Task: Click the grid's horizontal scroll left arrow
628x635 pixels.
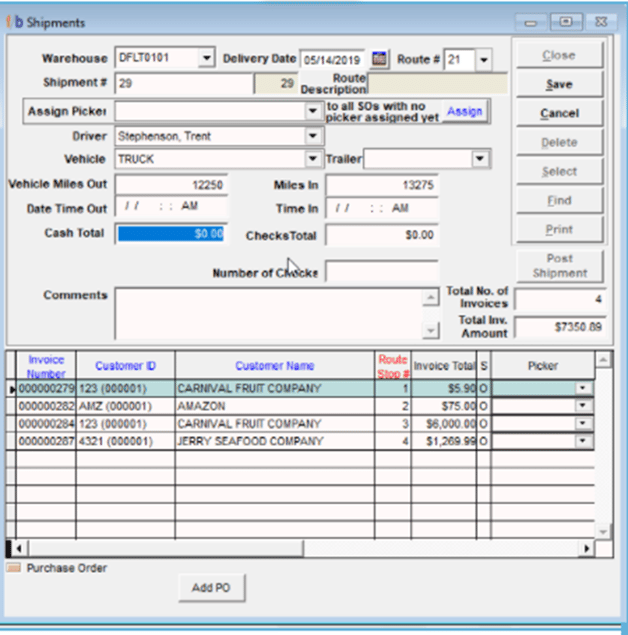Action: click(19, 549)
